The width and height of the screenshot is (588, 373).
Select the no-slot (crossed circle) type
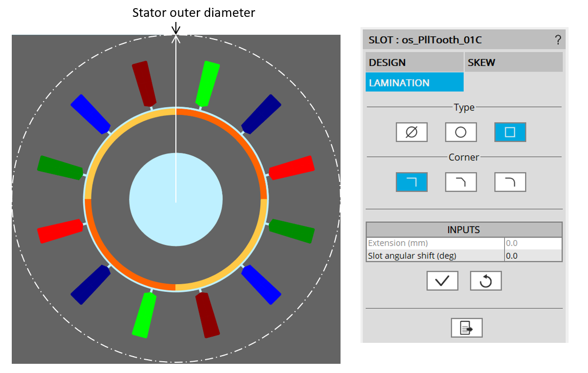[411, 132]
